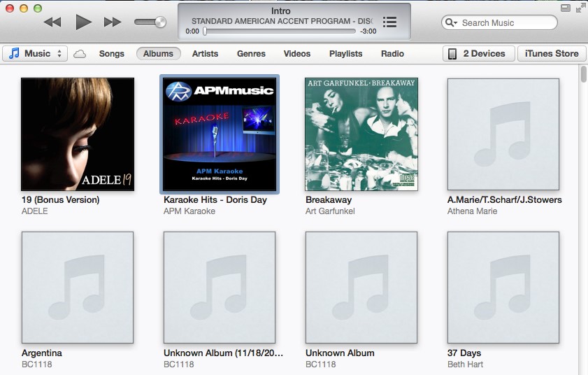Adjust the volume slider knob
Viewport: 588px width, 375px height.
click(161, 22)
